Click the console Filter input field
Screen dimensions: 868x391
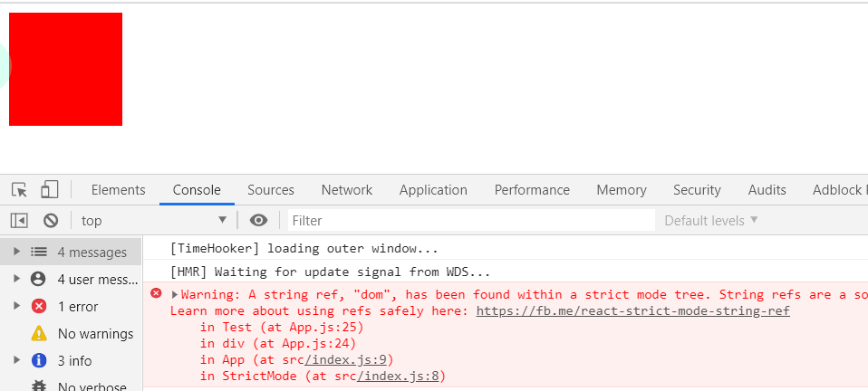click(x=471, y=220)
